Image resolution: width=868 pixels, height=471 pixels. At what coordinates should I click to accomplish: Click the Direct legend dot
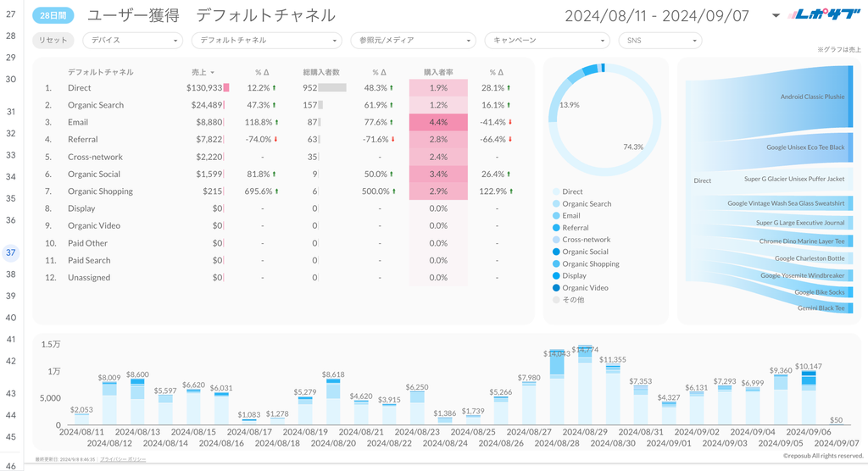pyautogui.click(x=556, y=192)
